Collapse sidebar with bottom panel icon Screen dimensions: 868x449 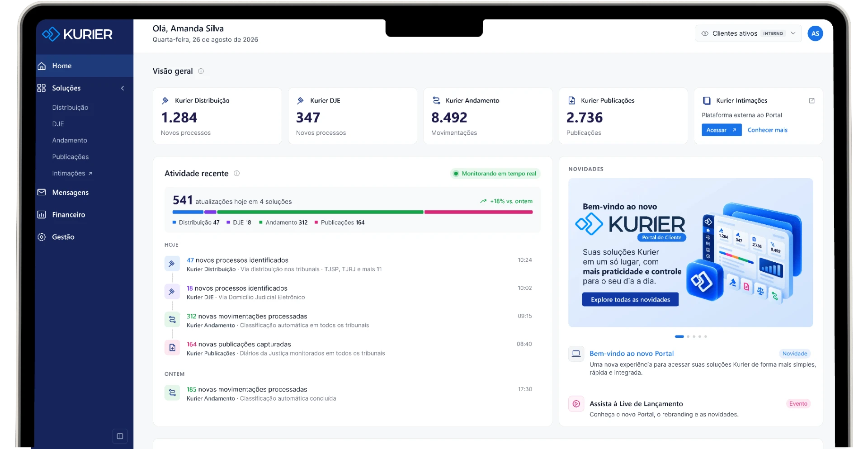120,436
